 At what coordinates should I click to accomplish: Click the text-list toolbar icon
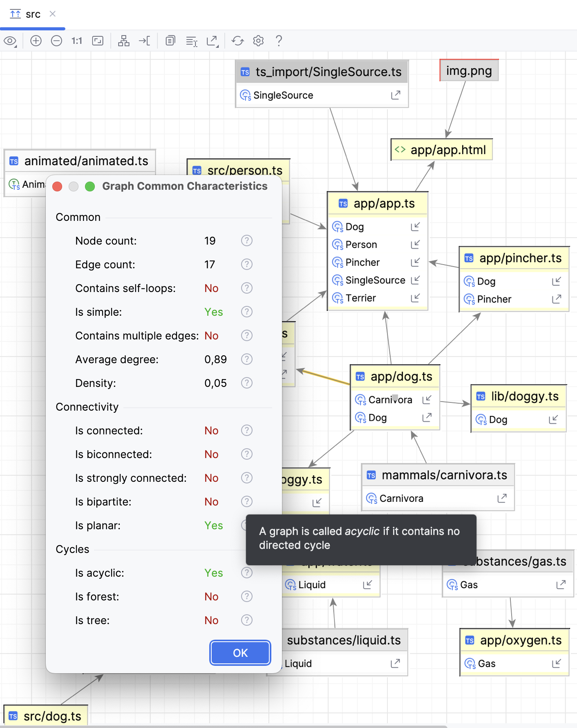192,41
